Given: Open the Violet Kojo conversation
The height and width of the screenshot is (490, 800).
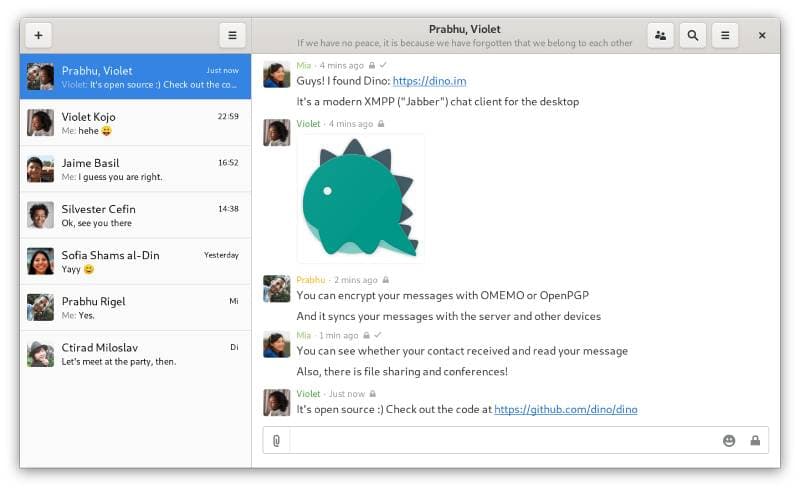Looking at the screenshot, I should tap(135, 122).
